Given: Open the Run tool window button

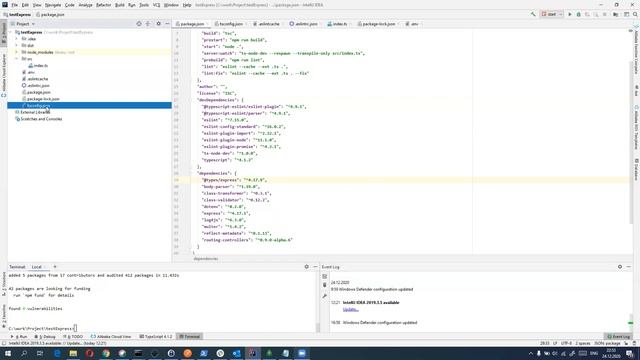Looking at the screenshot, I should 19,336.
